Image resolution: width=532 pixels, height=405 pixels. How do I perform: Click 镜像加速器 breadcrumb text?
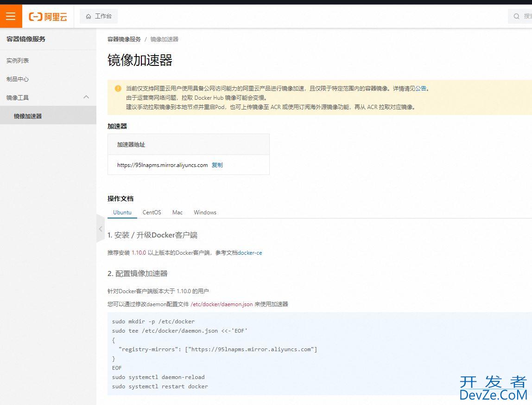[x=164, y=39]
